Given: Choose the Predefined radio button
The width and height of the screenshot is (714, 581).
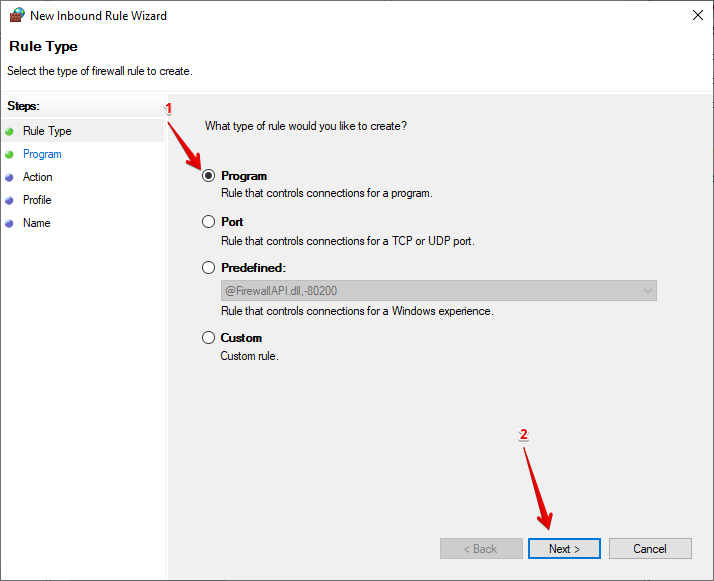Looking at the screenshot, I should coord(208,268).
